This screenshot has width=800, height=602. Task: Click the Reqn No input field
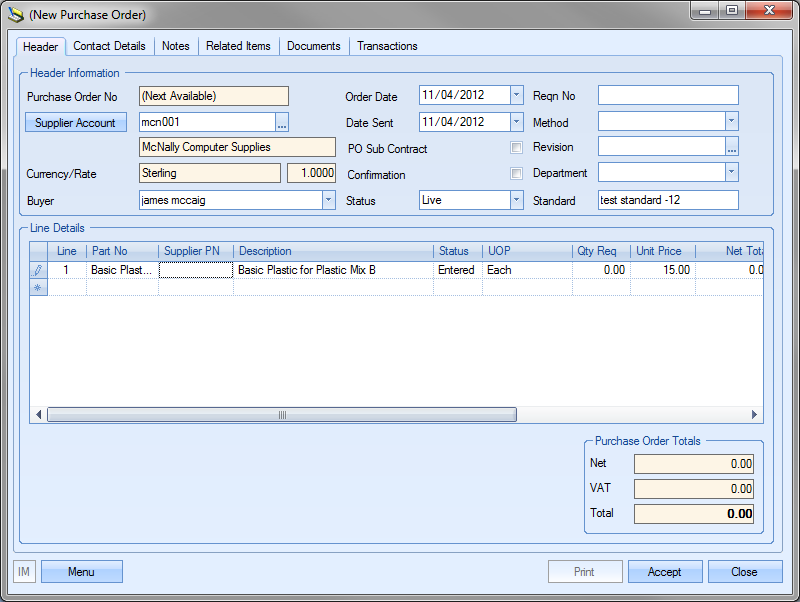[667, 96]
